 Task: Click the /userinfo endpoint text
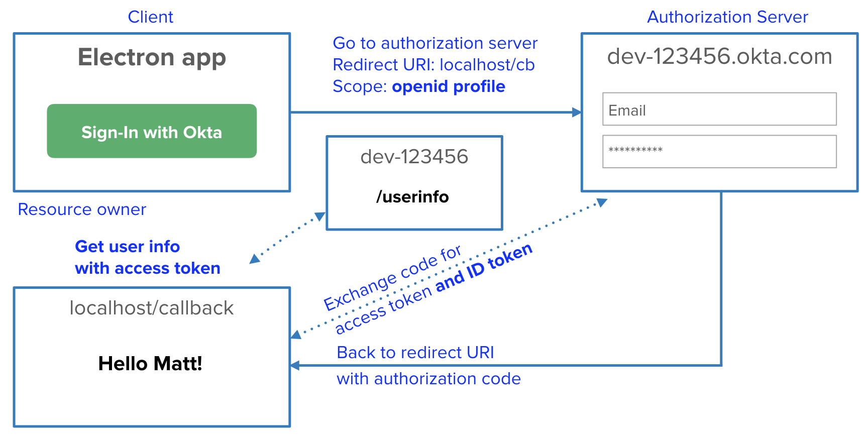412,196
